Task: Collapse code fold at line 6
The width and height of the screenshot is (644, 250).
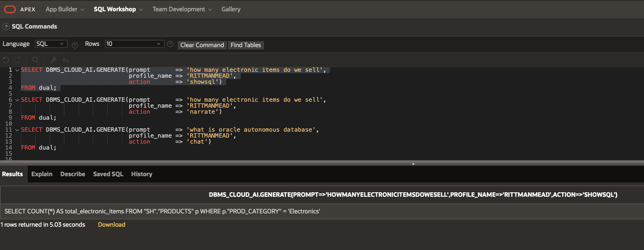Action: pyautogui.click(x=17, y=100)
